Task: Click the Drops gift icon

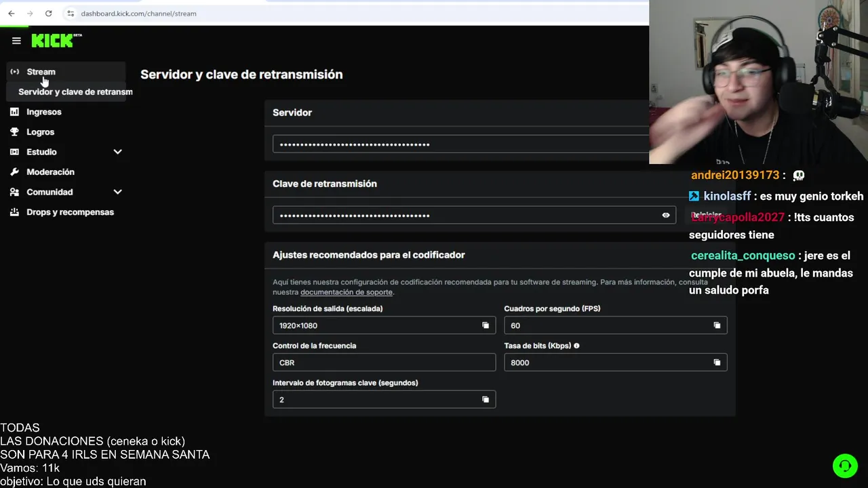Action: 14,212
